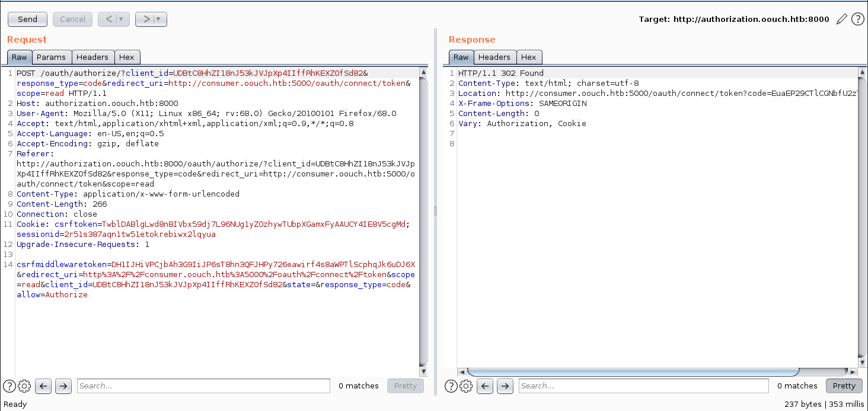
Task: Open help icon beside the target
Action: 857,19
